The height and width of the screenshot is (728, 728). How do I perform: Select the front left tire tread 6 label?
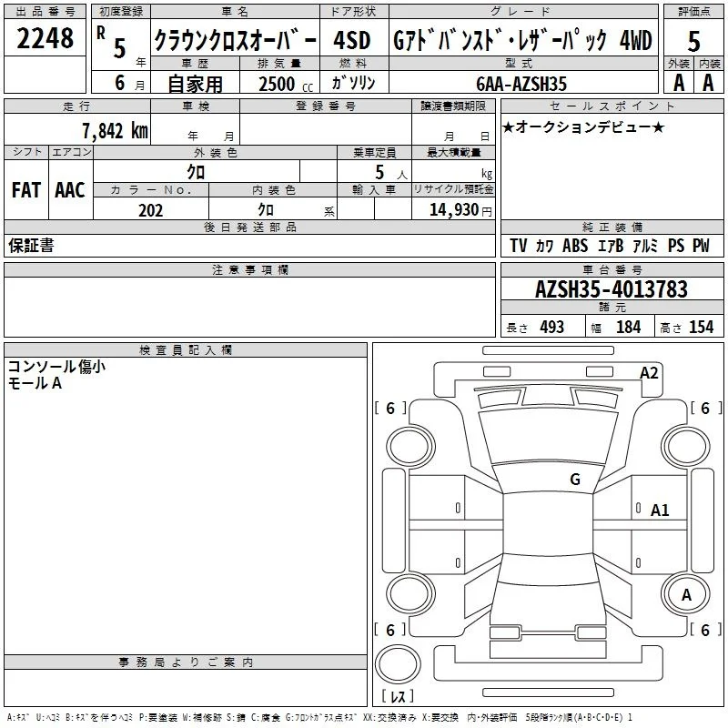pos(390,408)
